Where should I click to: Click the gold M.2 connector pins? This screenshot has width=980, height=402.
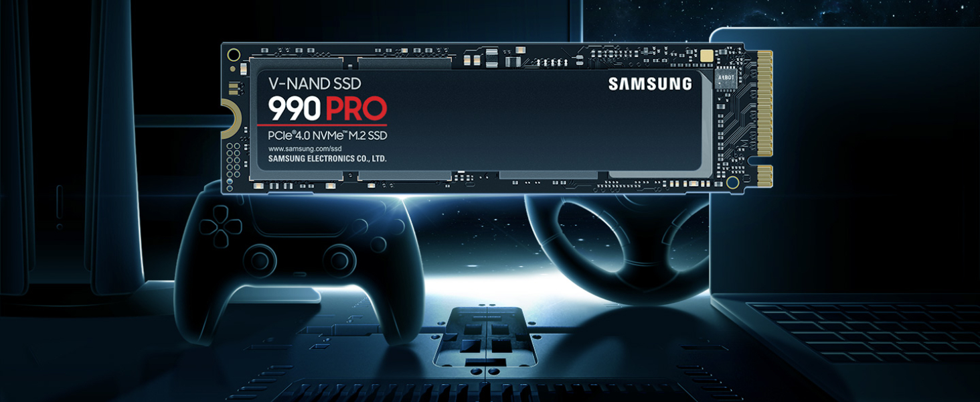765,118
